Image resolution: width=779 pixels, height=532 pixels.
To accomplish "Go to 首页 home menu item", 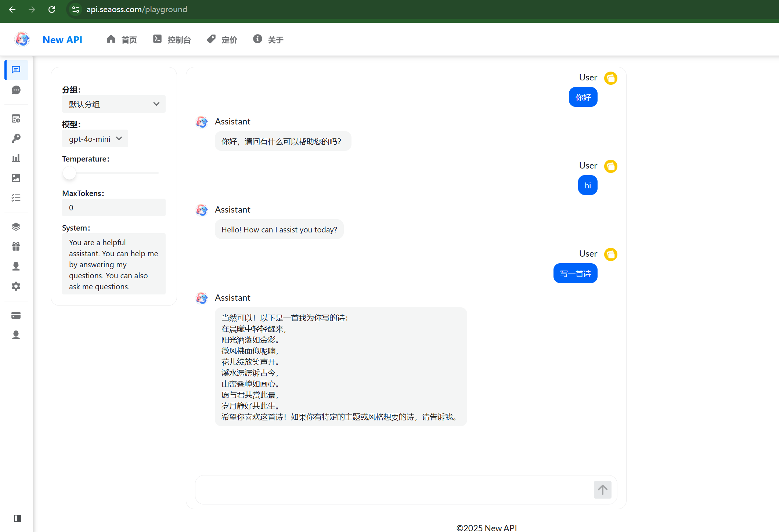I will point(122,40).
